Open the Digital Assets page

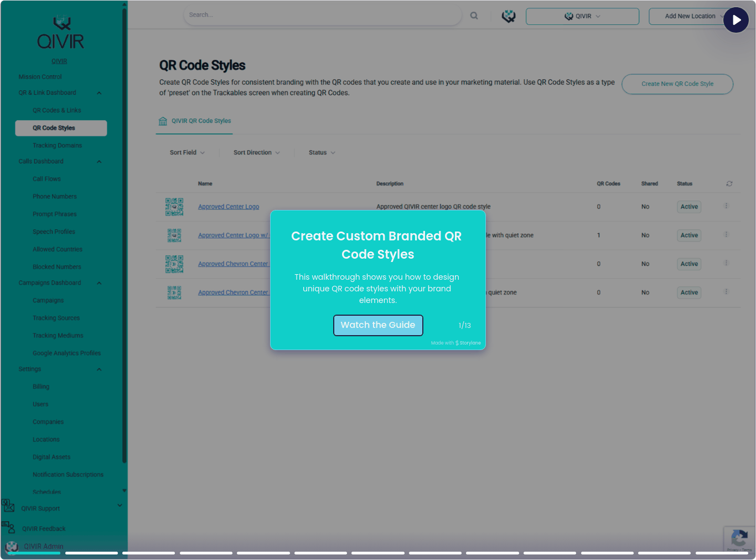[x=51, y=458]
